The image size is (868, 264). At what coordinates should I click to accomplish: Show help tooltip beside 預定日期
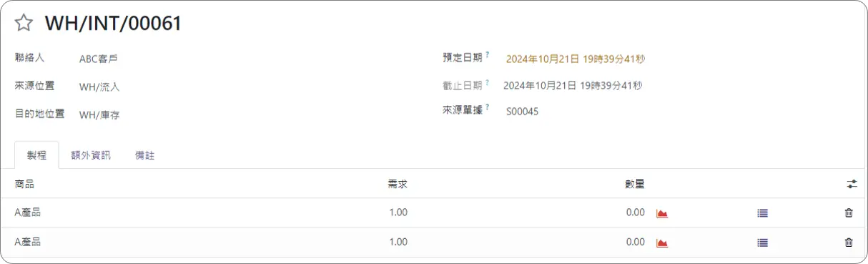pos(488,54)
